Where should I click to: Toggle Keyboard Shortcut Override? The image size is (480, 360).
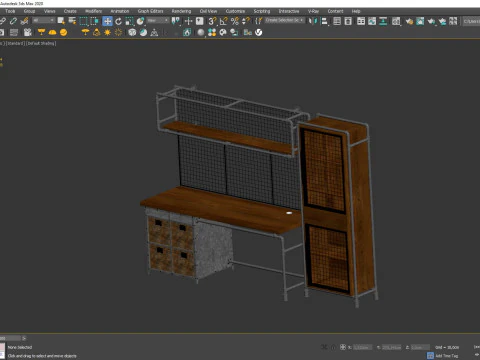199,21
